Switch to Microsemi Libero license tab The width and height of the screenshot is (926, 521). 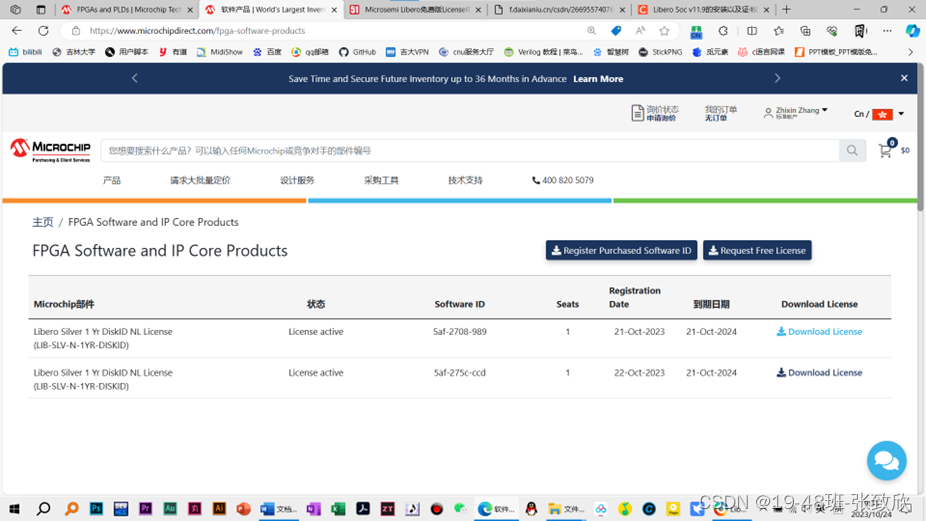tap(416, 9)
